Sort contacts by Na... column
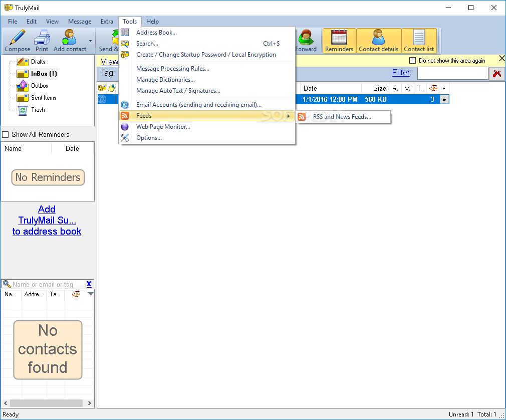The width and height of the screenshot is (506, 420). click(x=12, y=294)
